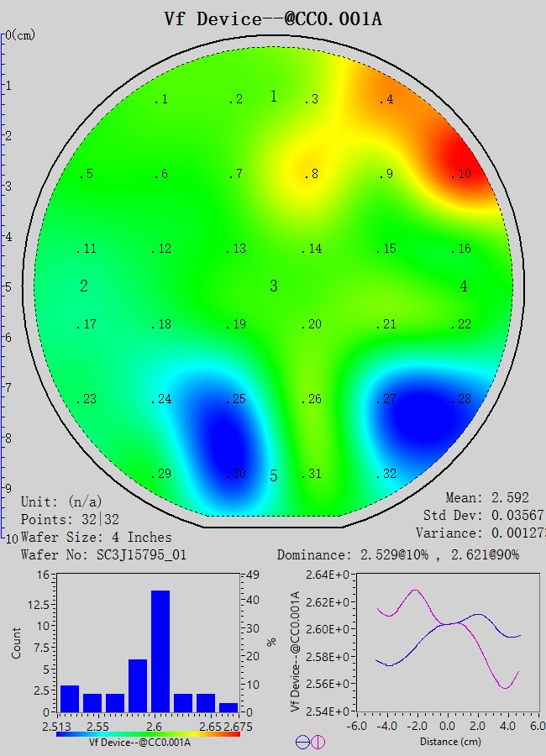Click the title Vf Device--@CC0.001A
Screen dimensions: 546x756
click(273, 18)
